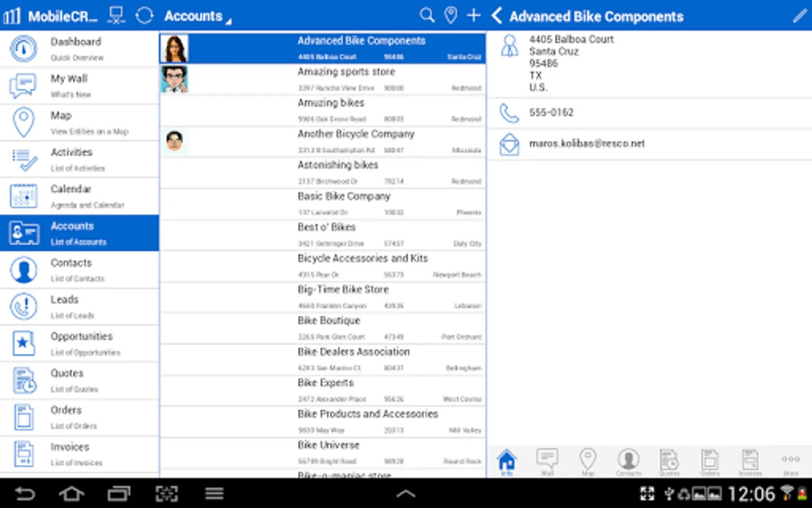The height and width of the screenshot is (508, 812).
Task: Open the Accounts view dropdown
Action: 197,16
